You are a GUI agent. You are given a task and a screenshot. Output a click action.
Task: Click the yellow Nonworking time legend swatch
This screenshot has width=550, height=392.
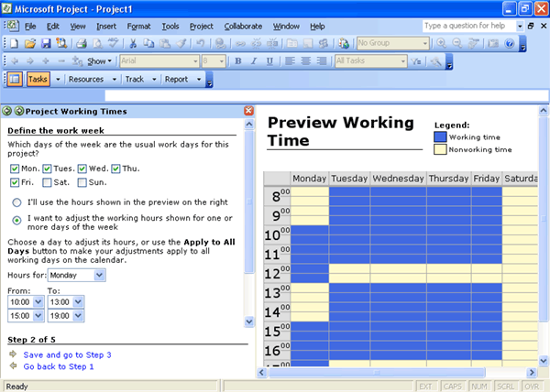(440, 149)
